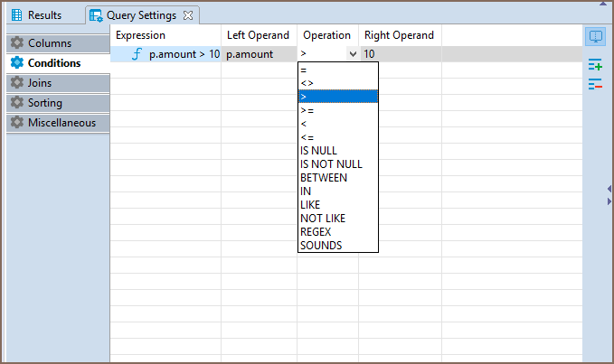Close the Query Settings tab
Screen dimensions: 614x364
click(x=187, y=15)
